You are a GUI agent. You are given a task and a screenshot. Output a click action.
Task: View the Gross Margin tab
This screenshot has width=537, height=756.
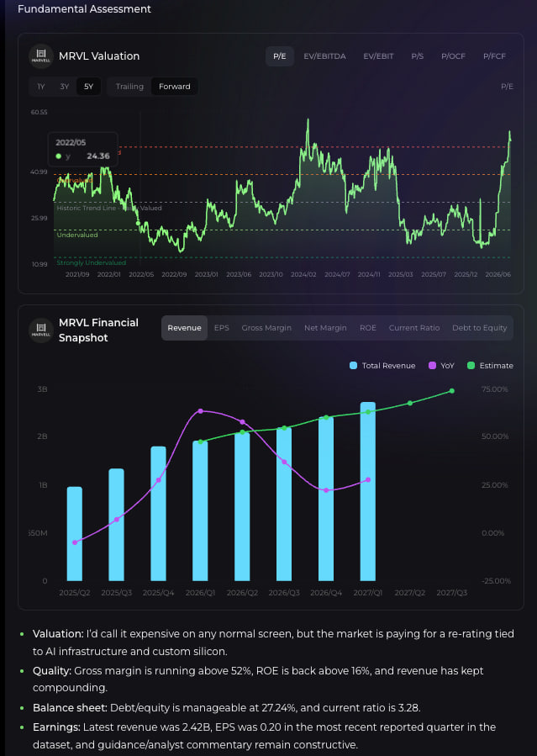pyautogui.click(x=266, y=328)
